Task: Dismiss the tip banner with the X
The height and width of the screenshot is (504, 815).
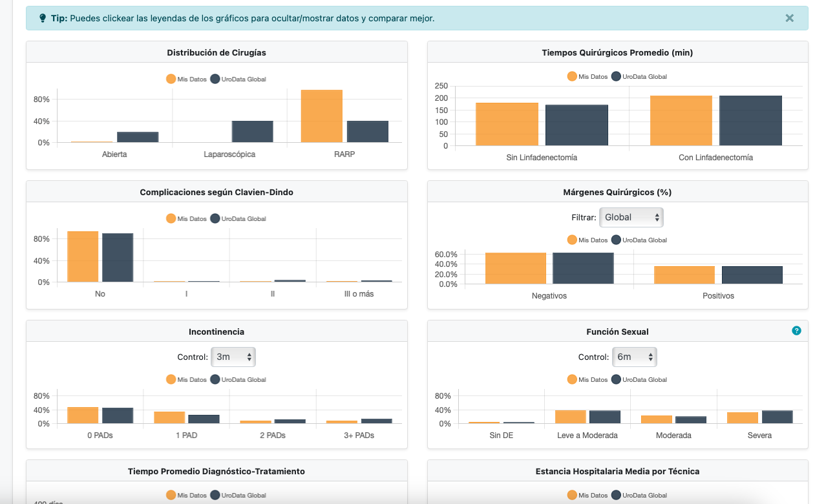Action: [x=789, y=18]
